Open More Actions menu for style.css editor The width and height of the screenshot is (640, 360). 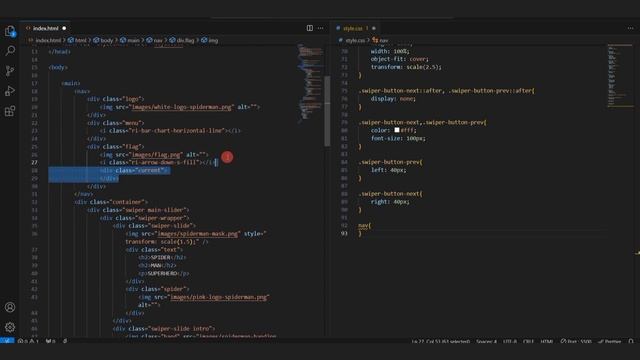[631, 28]
